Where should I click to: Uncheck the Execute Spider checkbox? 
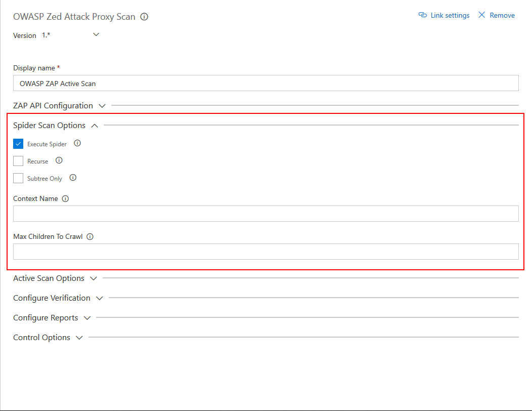[x=18, y=144]
